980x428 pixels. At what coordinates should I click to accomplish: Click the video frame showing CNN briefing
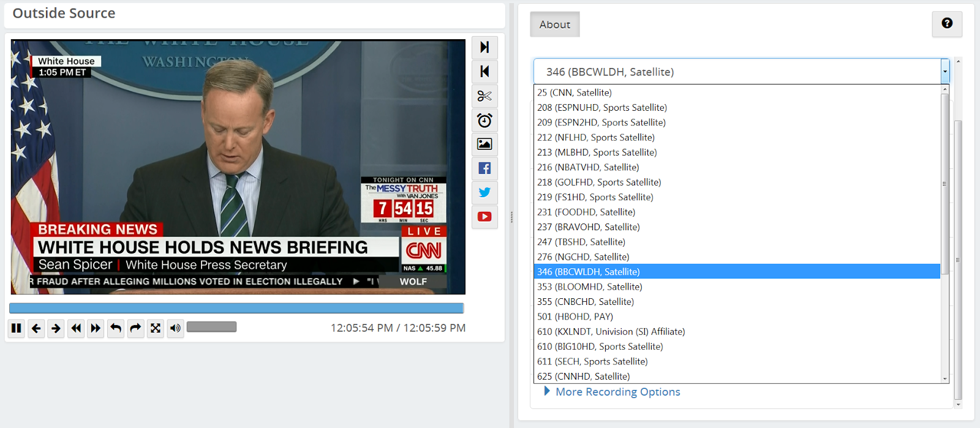pos(238,167)
